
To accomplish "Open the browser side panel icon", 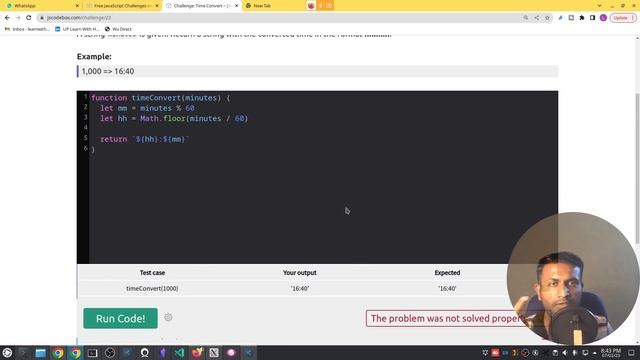I will pyautogui.click(x=592, y=18).
